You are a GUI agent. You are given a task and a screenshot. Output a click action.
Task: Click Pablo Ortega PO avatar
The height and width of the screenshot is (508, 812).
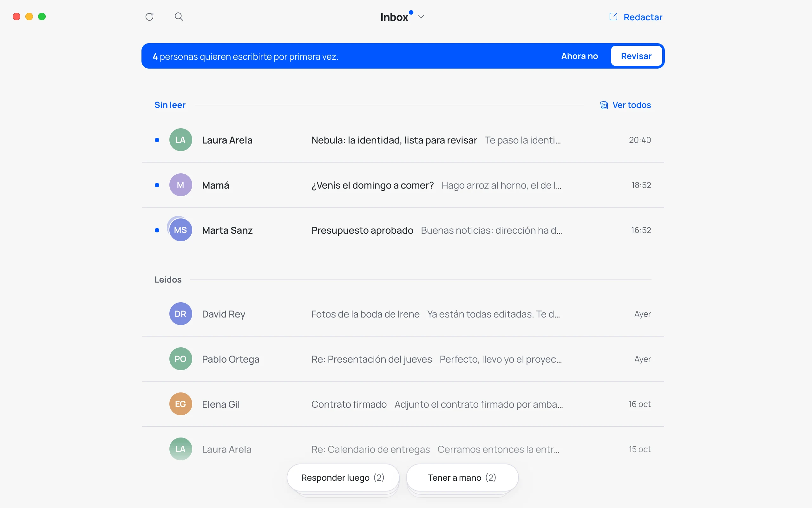(x=180, y=359)
